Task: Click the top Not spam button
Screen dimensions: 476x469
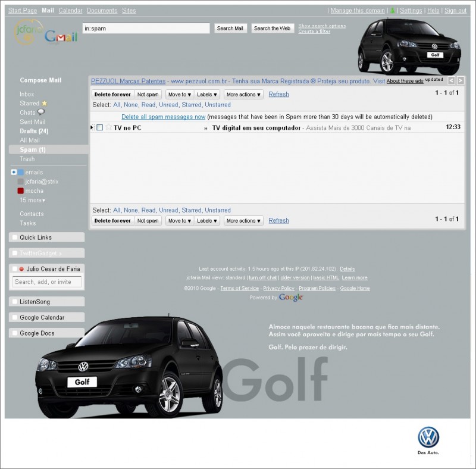Action: click(x=148, y=95)
